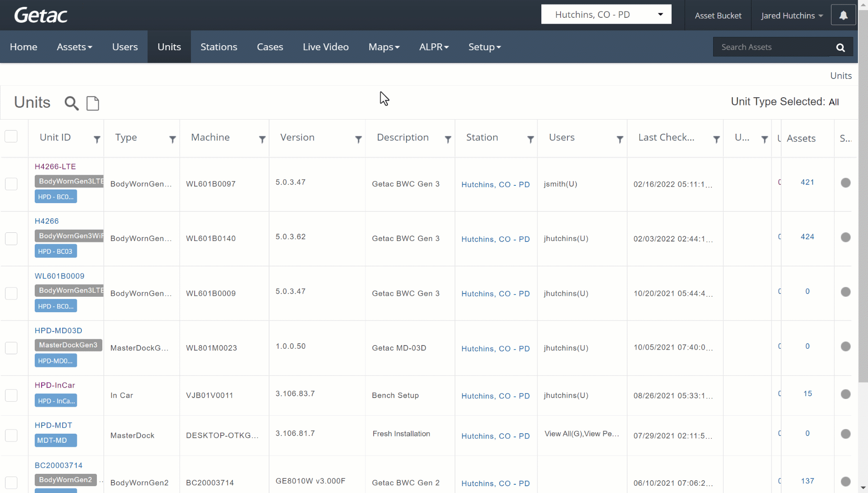Image resolution: width=868 pixels, height=493 pixels.
Task: Click the Getac logo
Action: (41, 15)
